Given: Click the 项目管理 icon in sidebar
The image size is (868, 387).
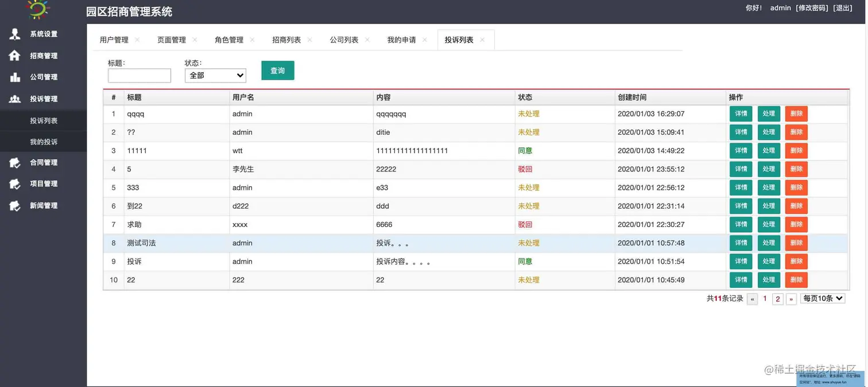Looking at the screenshot, I should tap(15, 184).
